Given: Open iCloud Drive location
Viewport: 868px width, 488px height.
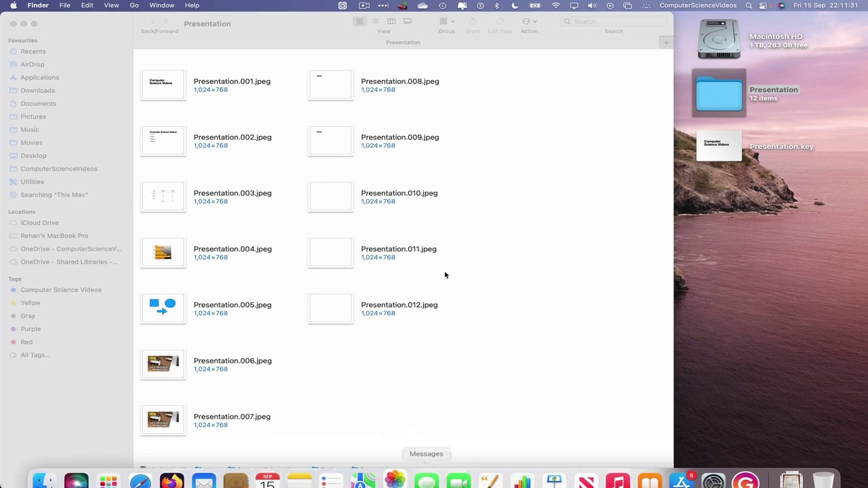Looking at the screenshot, I should point(39,222).
